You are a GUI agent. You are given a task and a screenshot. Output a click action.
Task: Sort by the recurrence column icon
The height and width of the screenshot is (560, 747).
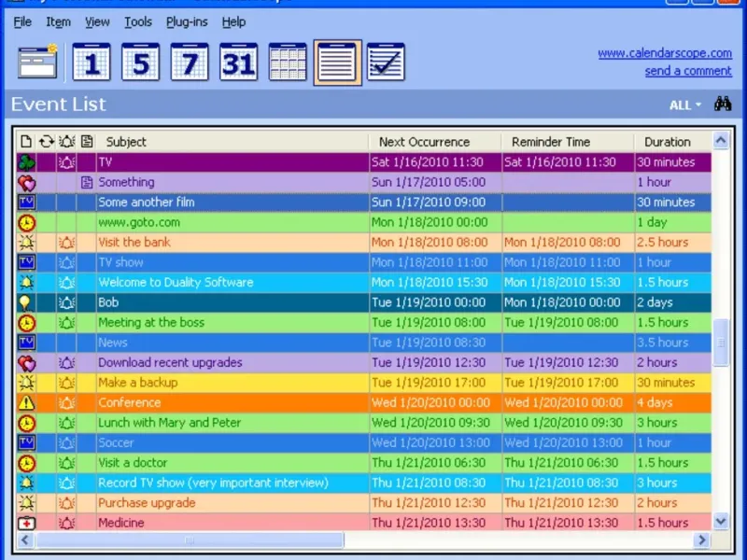47,142
